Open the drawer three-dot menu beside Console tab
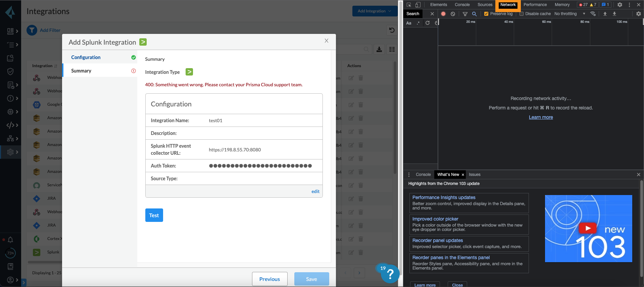Image resolution: width=644 pixels, height=287 pixels. click(409, 175)
